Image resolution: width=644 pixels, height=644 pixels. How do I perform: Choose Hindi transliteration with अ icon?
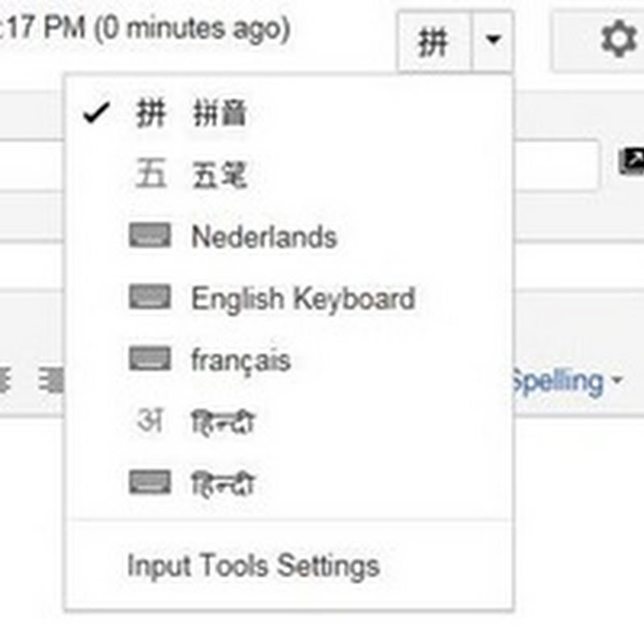point(222,423)
